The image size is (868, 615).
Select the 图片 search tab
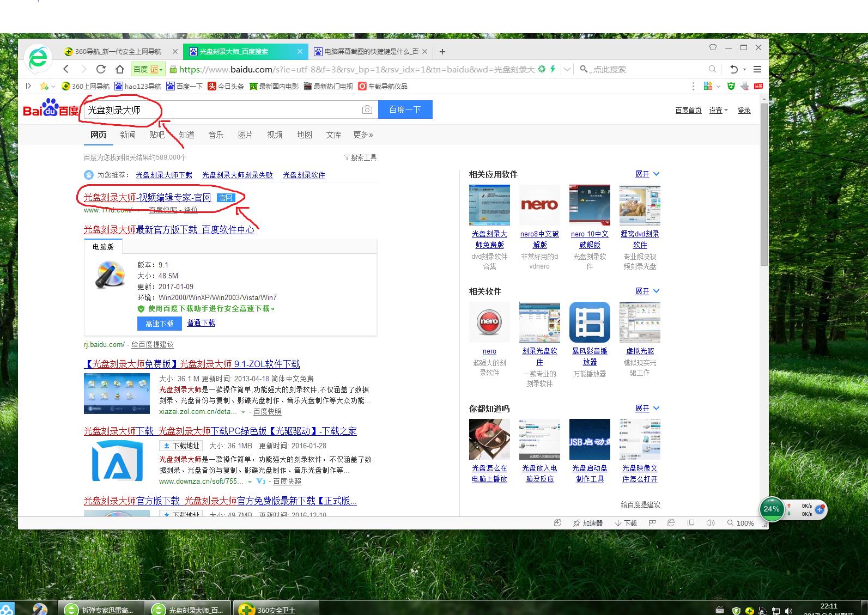(245, 135)
